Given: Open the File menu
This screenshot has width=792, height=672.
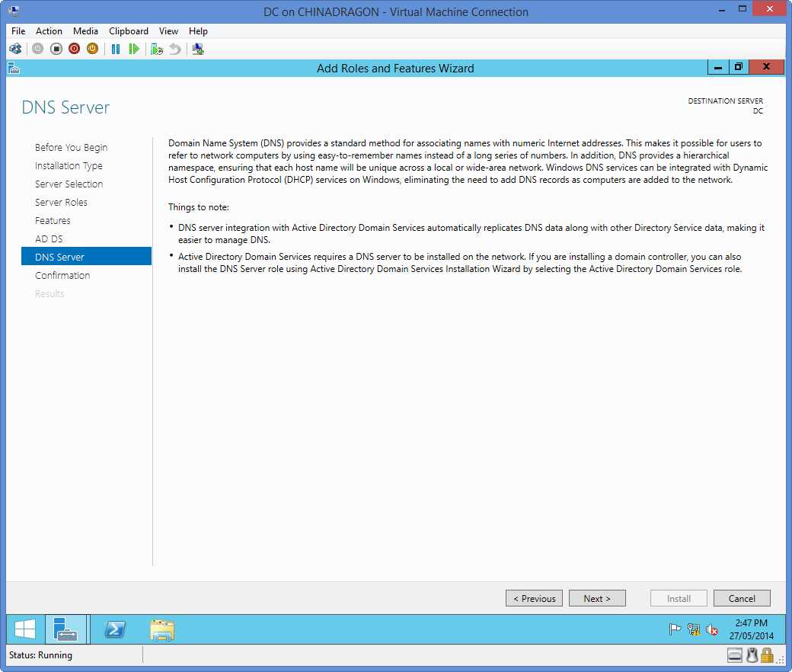Looking at the screenshot, I should [18, 30].
